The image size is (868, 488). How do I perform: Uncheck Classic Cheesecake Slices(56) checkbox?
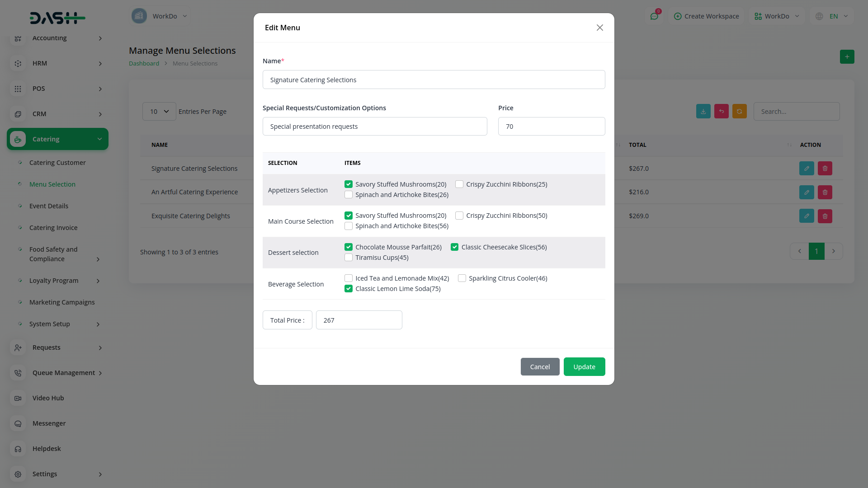click(454, 247)
